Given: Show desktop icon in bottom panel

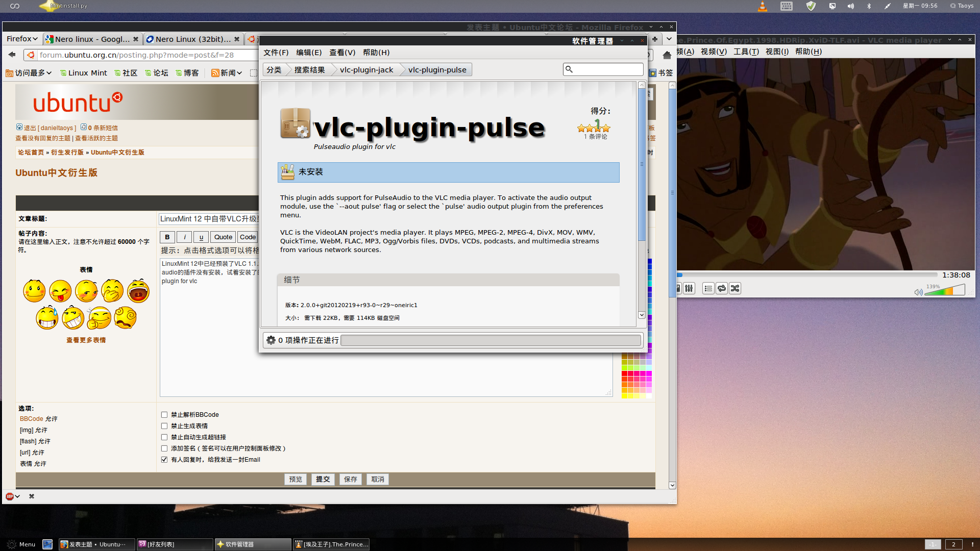Looking at the screenshot, I should point(47,544).
